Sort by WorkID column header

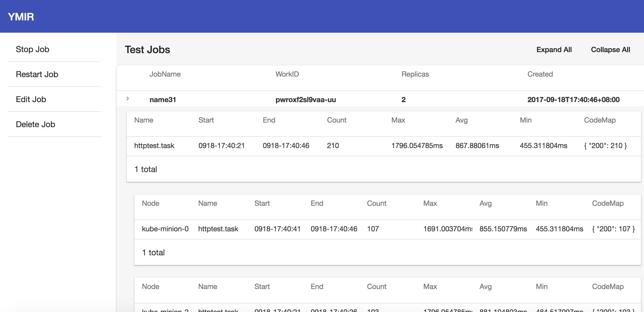[x=287, y=74]
